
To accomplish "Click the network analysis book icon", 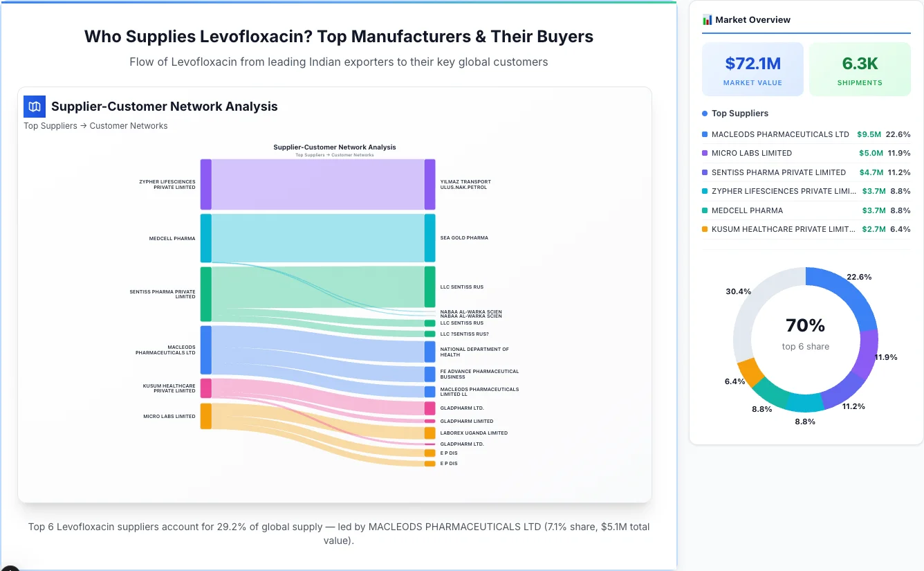I will click(x=34, y=107).
